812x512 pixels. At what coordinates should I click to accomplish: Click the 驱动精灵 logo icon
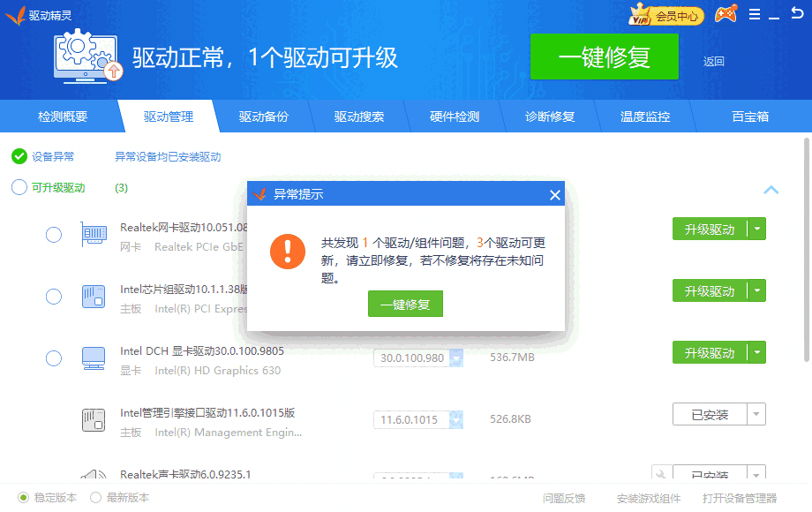[x=14, y=15]
